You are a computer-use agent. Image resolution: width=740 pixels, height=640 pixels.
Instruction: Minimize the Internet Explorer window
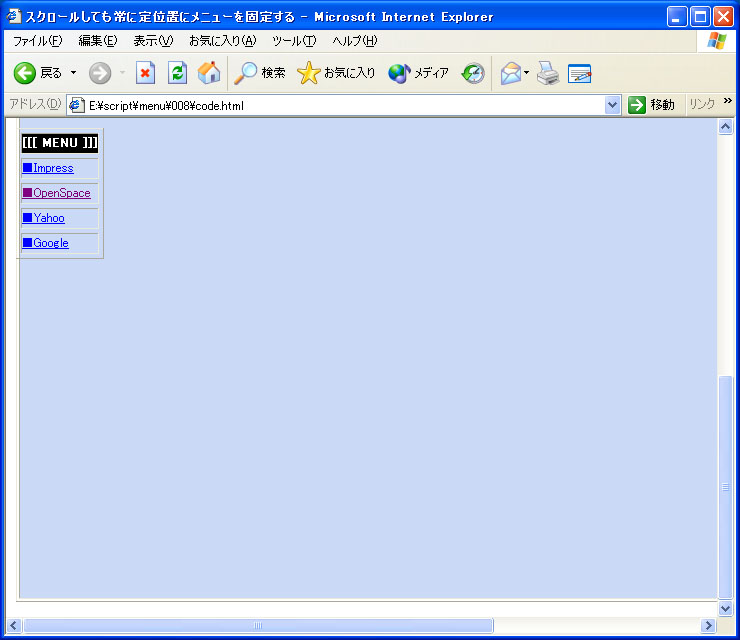pyautogui.click(x=677, y=17)
